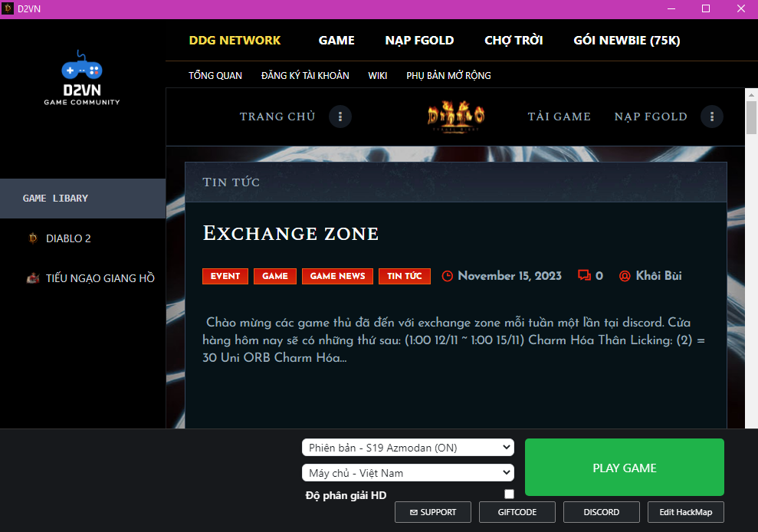Click the vertical scrollbar of the news panel
The width and height of the screenshot is (758, 532).
click(x=751, y=230)
